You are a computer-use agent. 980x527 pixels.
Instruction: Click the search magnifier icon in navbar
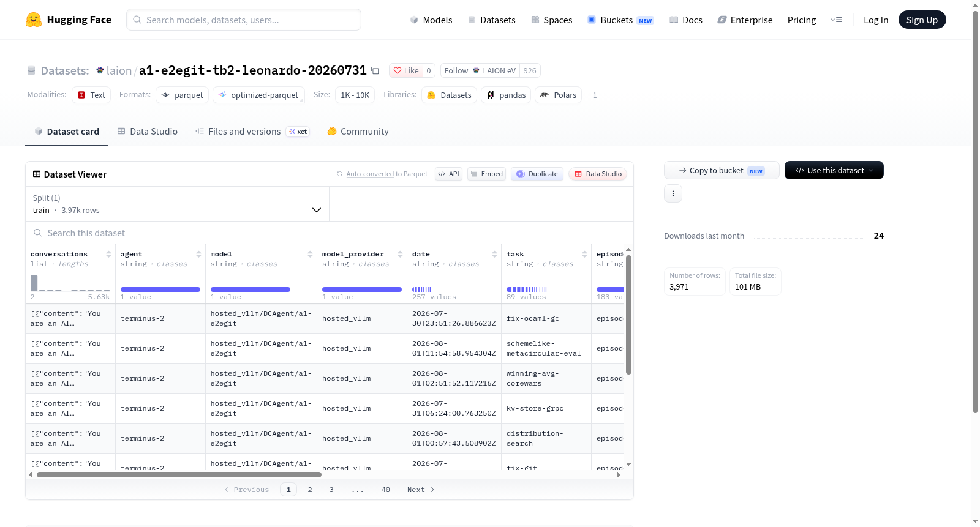click(x=137, y=20)
